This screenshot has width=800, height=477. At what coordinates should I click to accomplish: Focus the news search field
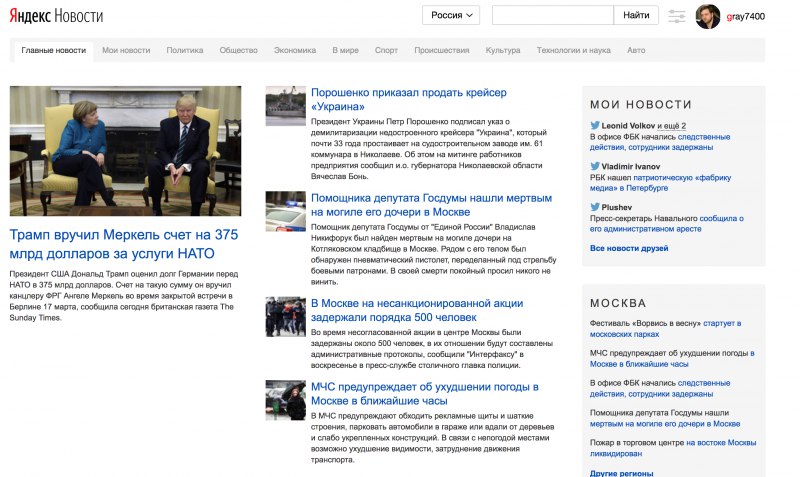[x=553, y=15]
